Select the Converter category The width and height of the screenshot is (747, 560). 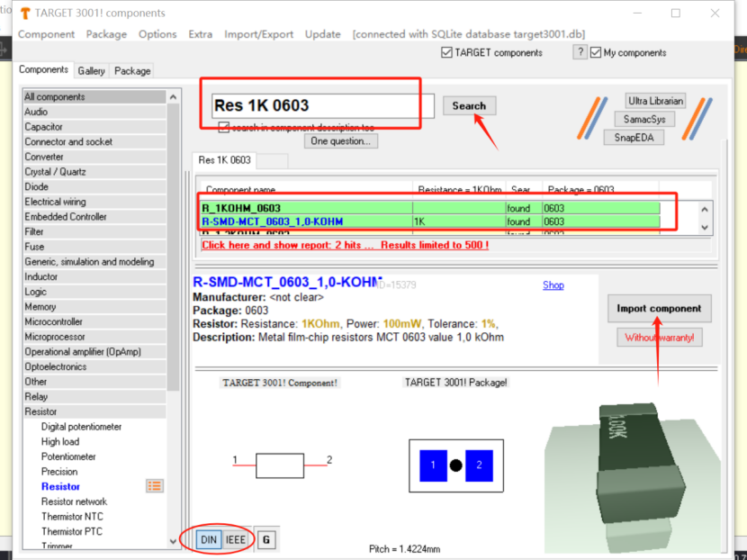tap(94, 157)
